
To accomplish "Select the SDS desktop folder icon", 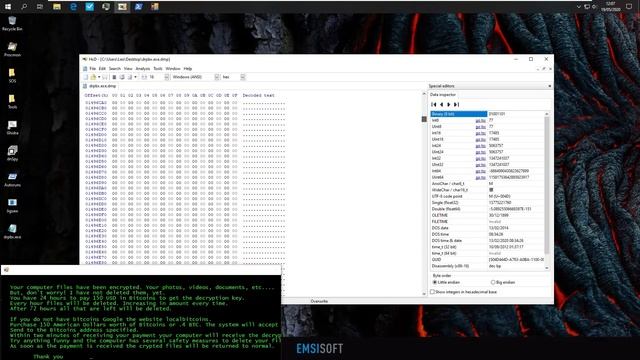I will (x=12, y=76).
